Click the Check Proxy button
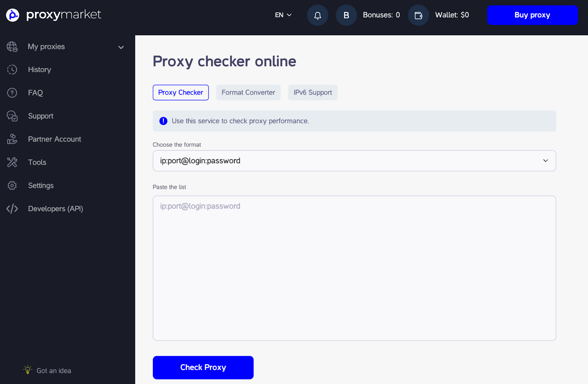The height and width of the screenshot is (384, 588). coord(203,367)
